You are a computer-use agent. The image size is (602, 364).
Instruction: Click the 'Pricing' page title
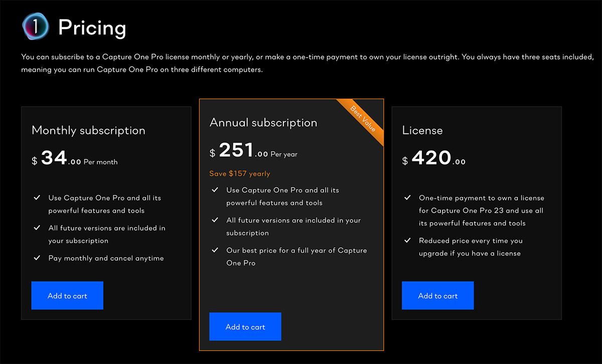point(92,28)
